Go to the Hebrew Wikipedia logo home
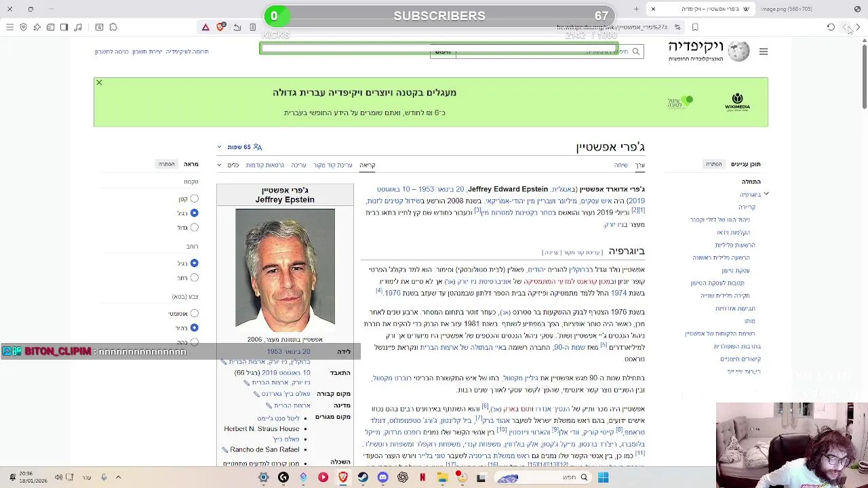868x488 pixels. [x=709, y=51]
